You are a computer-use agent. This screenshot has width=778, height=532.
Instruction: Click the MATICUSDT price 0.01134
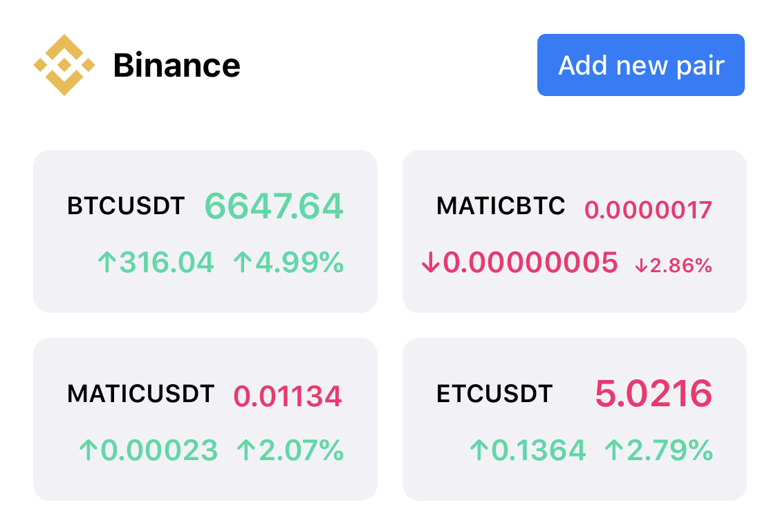tap(287, 396)
